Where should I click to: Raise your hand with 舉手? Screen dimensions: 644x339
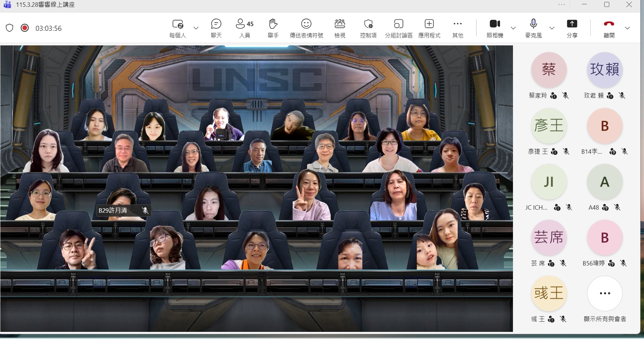click(x=273, y=28)
